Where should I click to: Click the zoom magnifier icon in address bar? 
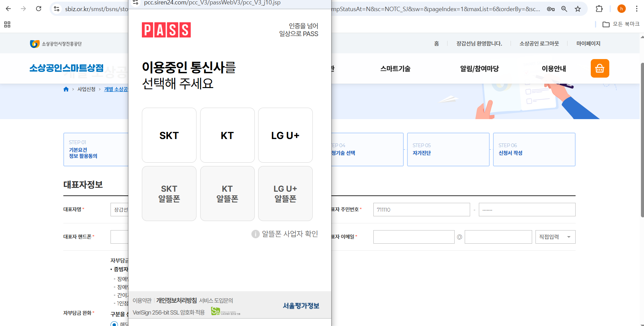[x=564, y=9]
